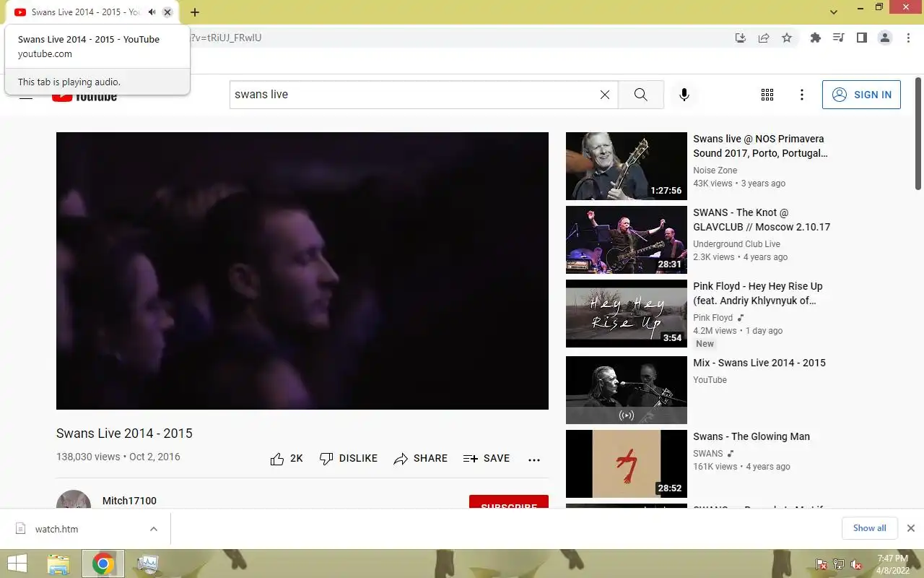Open Mix - Swans Live 2014 - 2015 title
Image resolution: width=924 pixels, height=578 pixels.
[759, 363]
